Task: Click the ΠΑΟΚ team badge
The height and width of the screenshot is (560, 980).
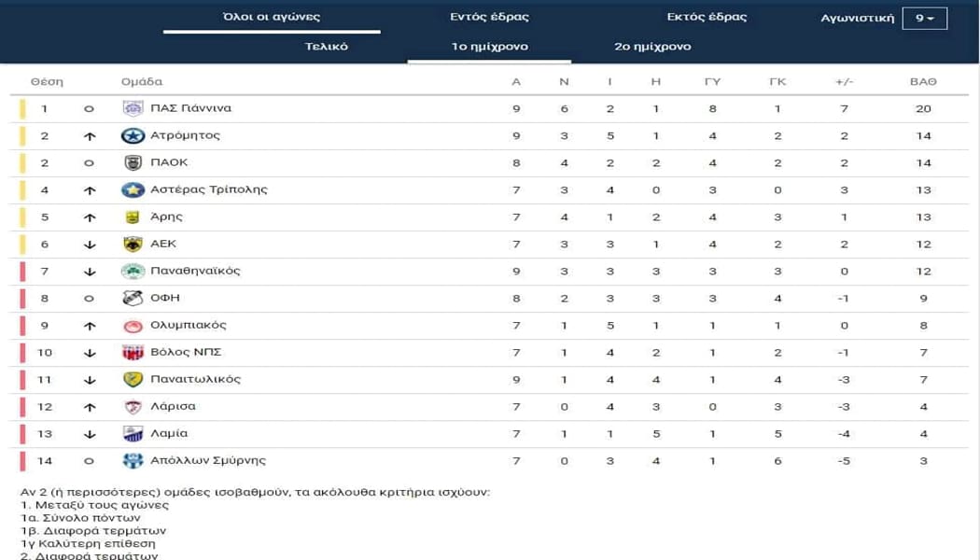Action: pos(133,162)
